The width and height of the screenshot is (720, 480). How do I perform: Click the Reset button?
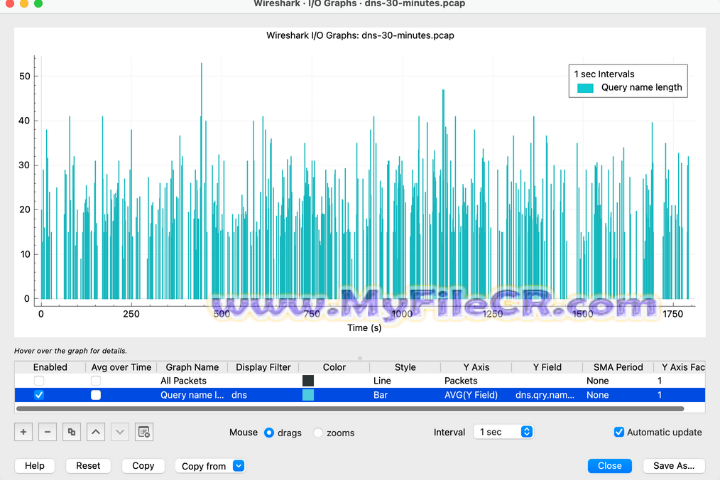88,466
